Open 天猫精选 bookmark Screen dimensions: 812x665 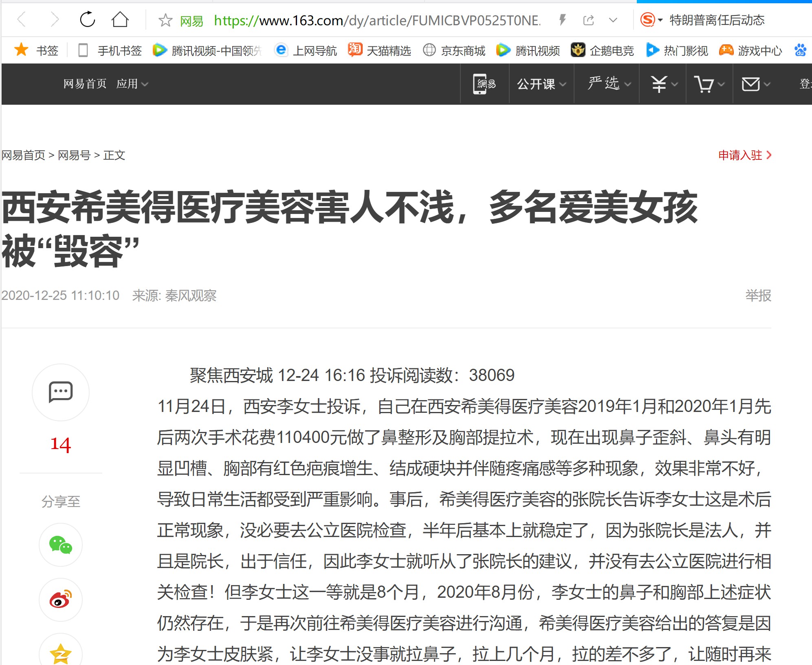379,51
